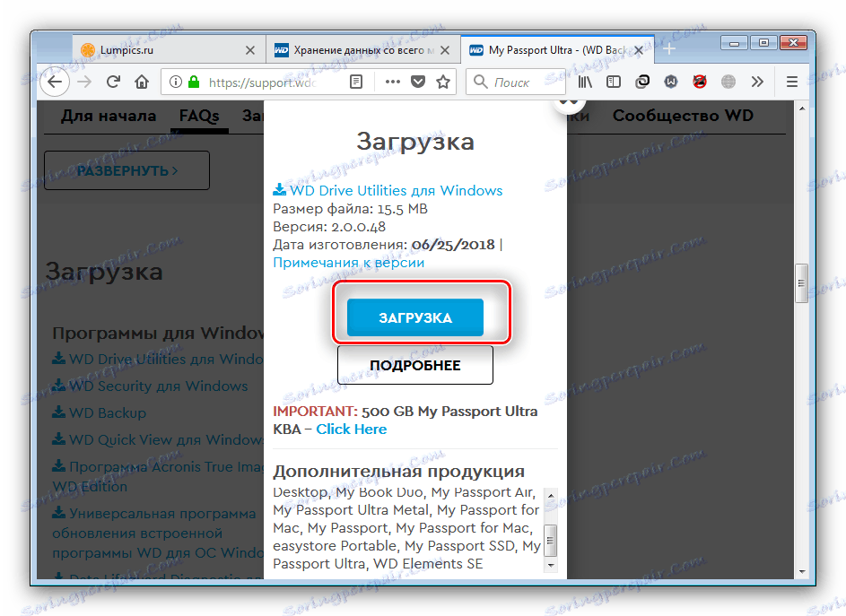Open Примечания к версии link
Image resolution: width=846 pixels, height=616 pixels.
point(349,262)
